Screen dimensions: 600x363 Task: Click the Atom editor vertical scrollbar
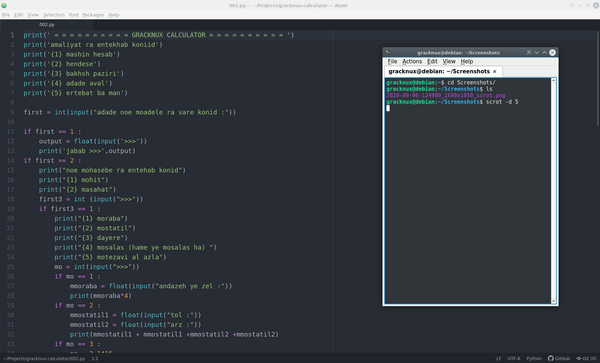[x=598, y=78]
